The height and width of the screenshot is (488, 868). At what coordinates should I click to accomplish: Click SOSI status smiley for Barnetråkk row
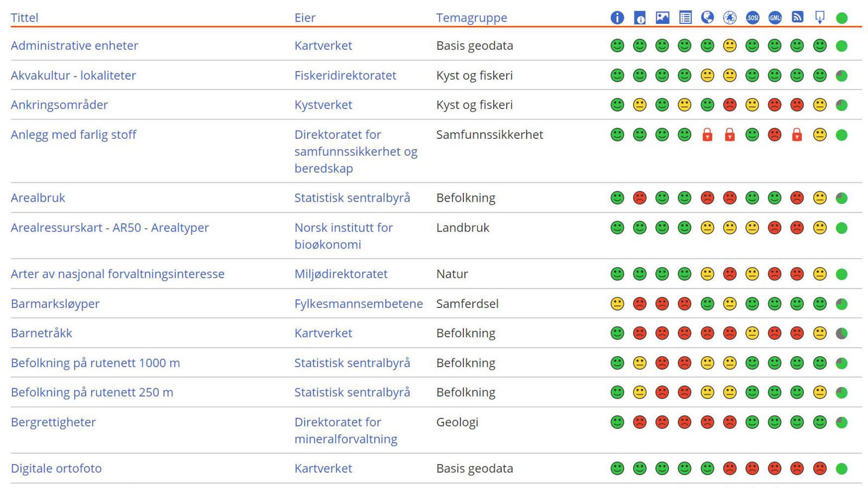(752, 333)
